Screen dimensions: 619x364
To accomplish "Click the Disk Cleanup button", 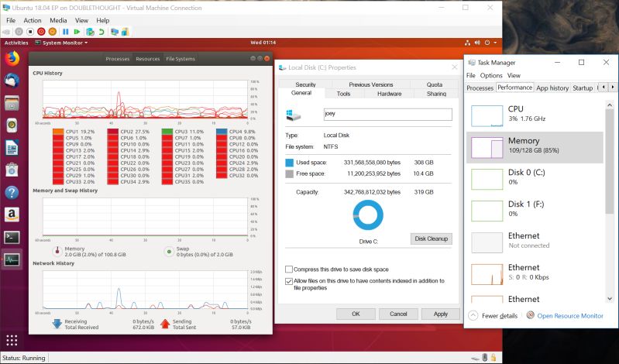I will click(431, 239).
